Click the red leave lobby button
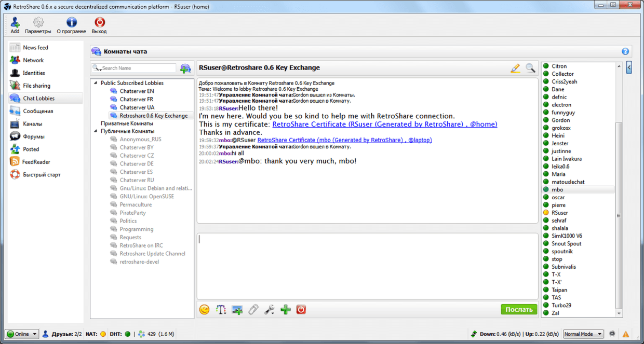644x344 pixels. [x=301, y=310]
